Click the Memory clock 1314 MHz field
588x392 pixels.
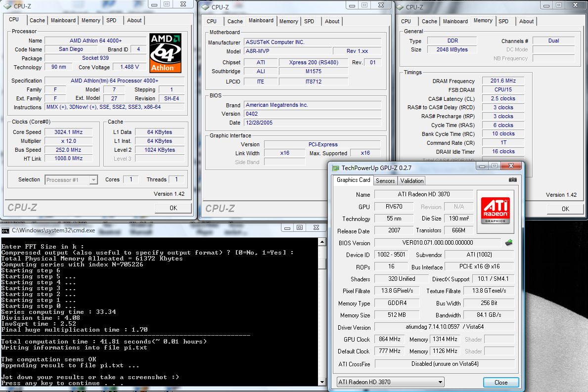point(445,339)
